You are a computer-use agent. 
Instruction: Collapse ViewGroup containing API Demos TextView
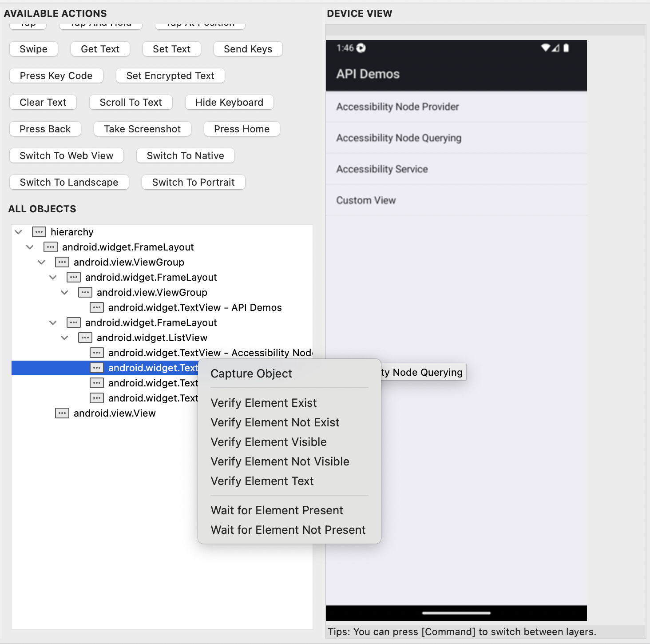point(64,292)
